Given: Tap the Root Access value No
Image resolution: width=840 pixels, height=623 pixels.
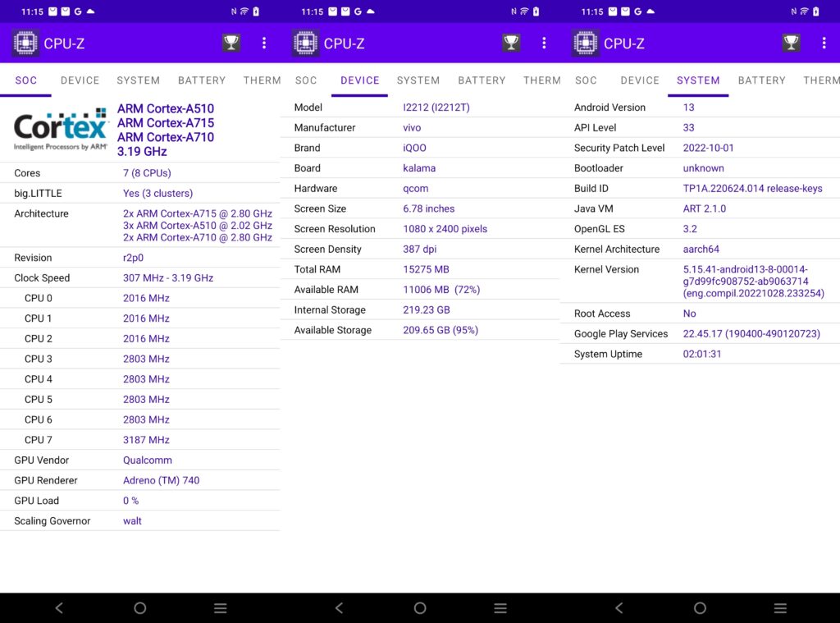Looking at the screenshot, I should (x=689, y=314).
